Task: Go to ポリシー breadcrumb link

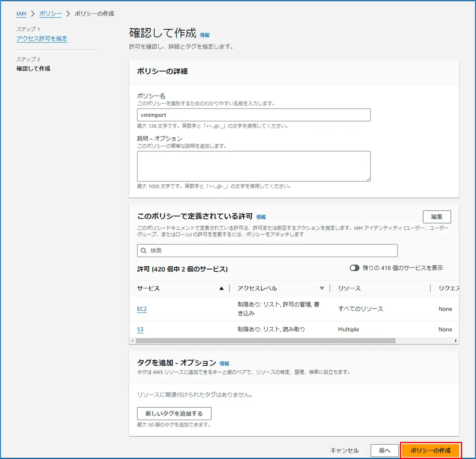Action: (x=50, y=14)
